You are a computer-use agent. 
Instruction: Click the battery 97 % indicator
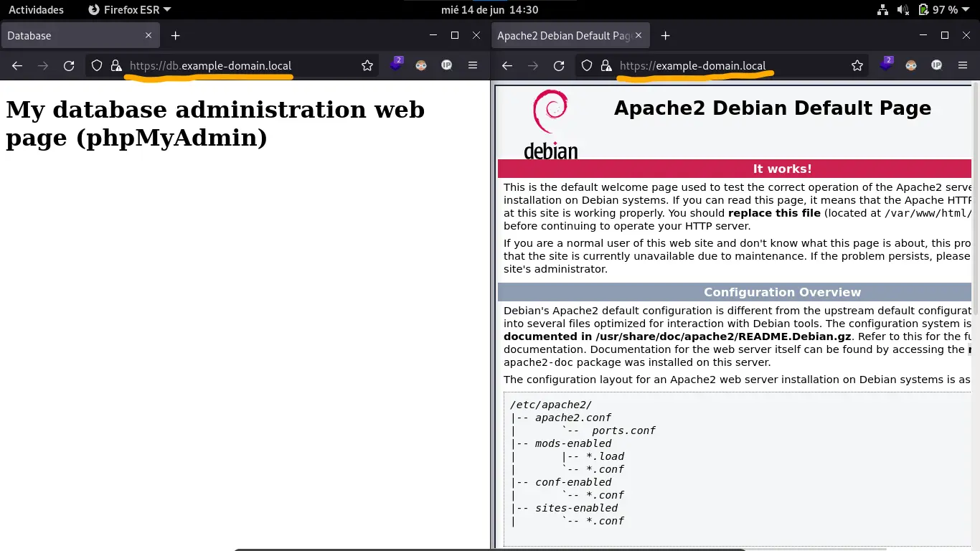coord(938,10)
